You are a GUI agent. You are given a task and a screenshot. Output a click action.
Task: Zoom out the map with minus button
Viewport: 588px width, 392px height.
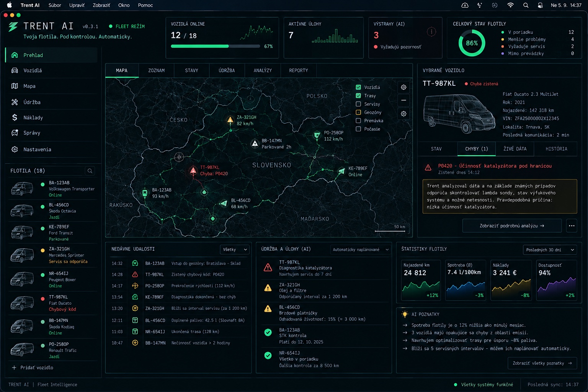[403, 100]
